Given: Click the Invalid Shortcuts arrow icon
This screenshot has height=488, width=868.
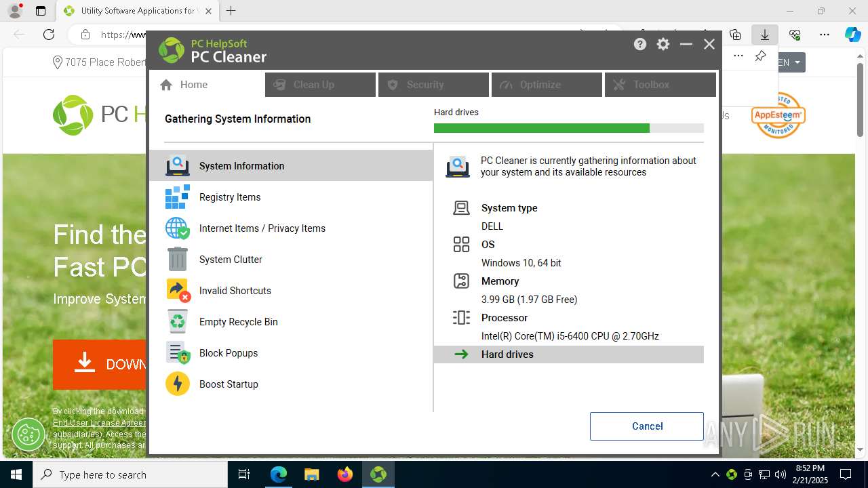Looking at the screenshot, I should pyautogui.click(x=178, y=290).
